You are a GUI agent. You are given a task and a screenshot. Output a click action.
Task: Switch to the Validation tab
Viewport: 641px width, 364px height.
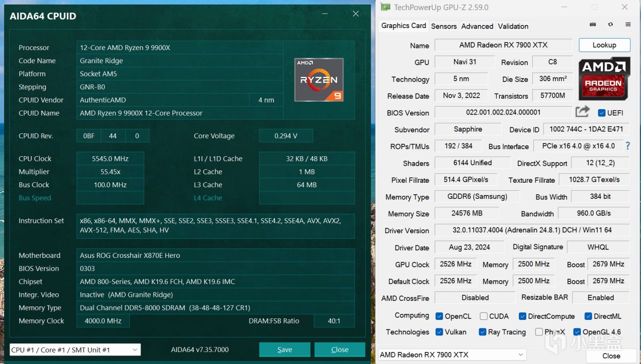513,26
